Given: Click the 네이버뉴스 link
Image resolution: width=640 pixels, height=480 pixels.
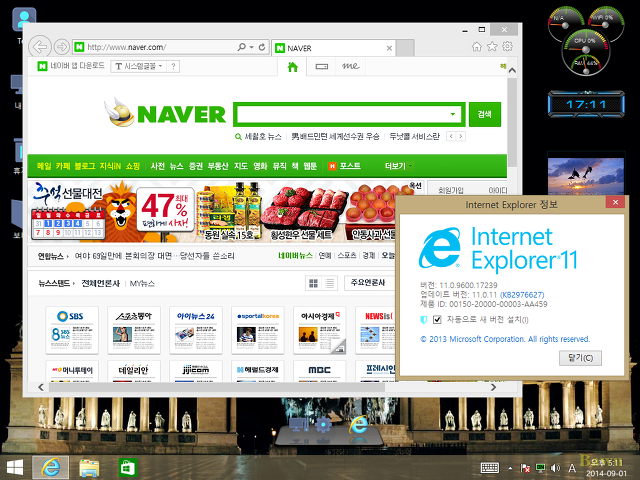Looking at the screenshot, I should (x=295, y=256).
